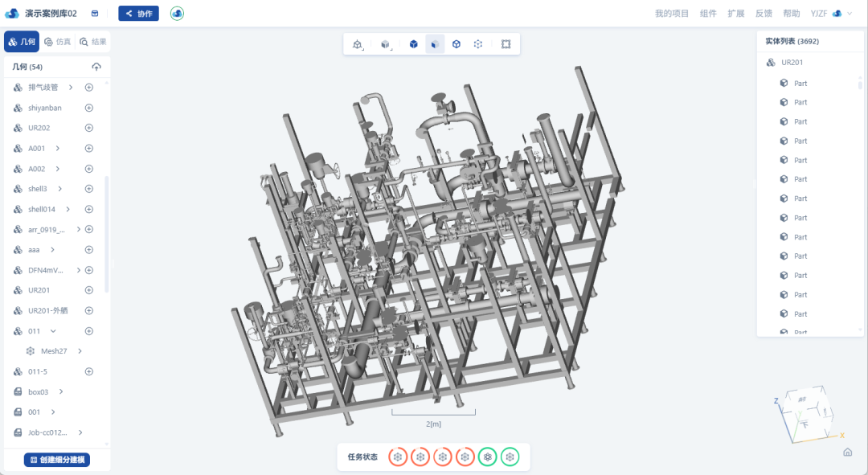Select face selection mode

(x=435, y=44)
